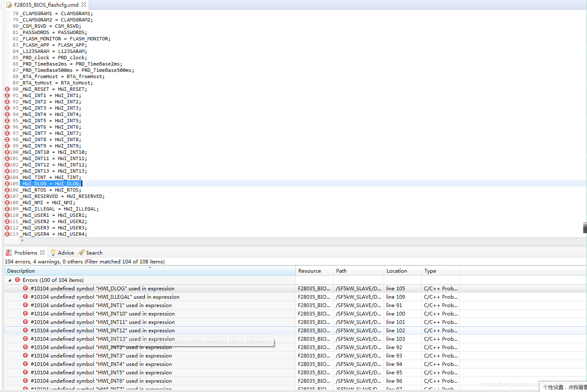The height and width of the screenshot is (392, 587).
Task: Place cursor on _CLAMSGRAM1 = CLAMSGRAM1; line
Action: point(56,13)
